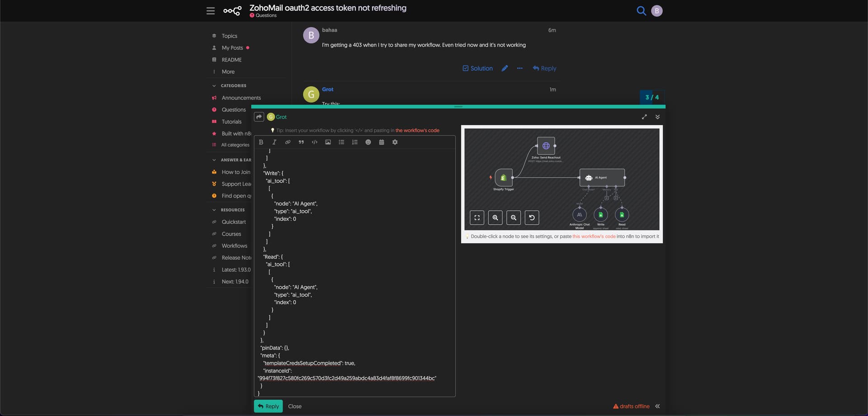Insert date and time via calendar icon
The height and width of the screenshot is (416, 868).
(382, 142)
